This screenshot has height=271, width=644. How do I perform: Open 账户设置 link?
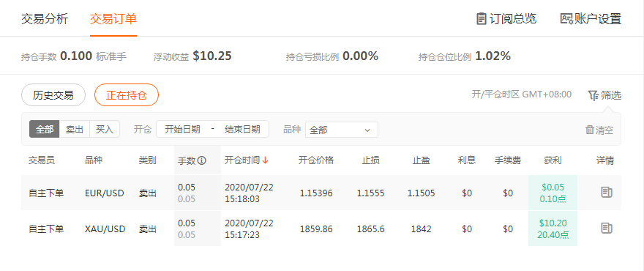(x=591, y=19)
